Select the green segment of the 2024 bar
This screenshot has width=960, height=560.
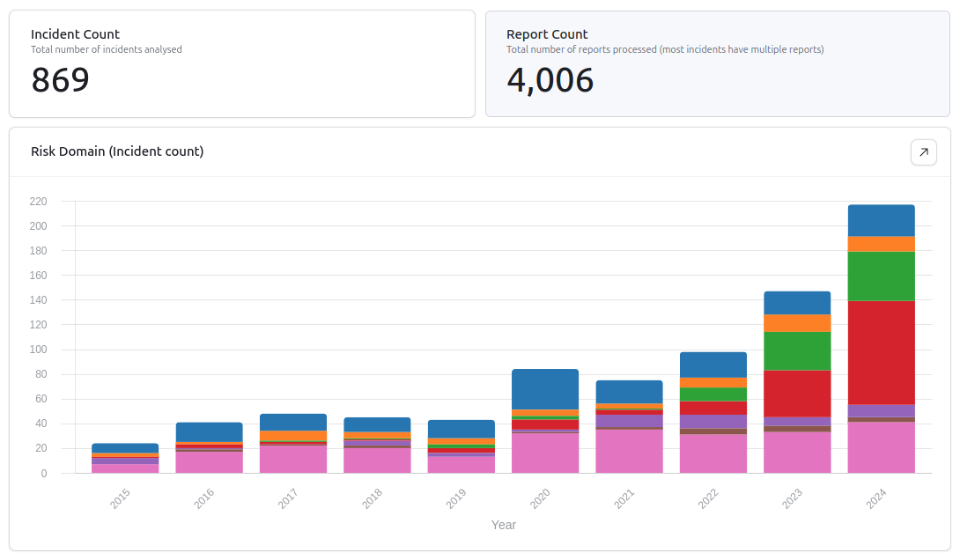pyautogui.click(x=881, y=276)
